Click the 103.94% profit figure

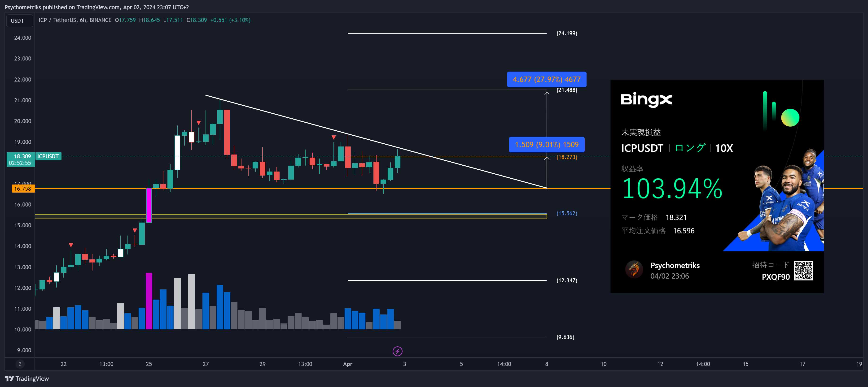[x=672, y=189]
